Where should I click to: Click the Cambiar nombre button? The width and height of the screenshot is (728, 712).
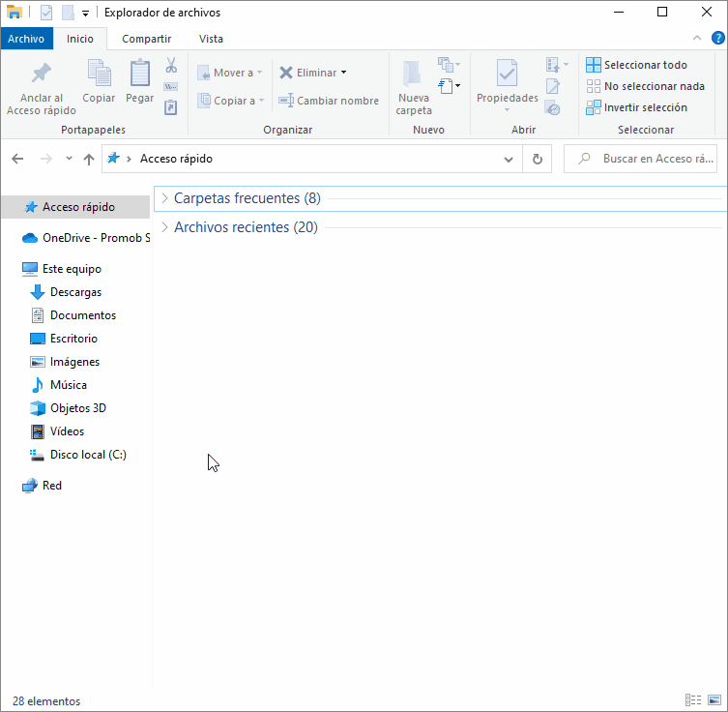coord(329,101)
